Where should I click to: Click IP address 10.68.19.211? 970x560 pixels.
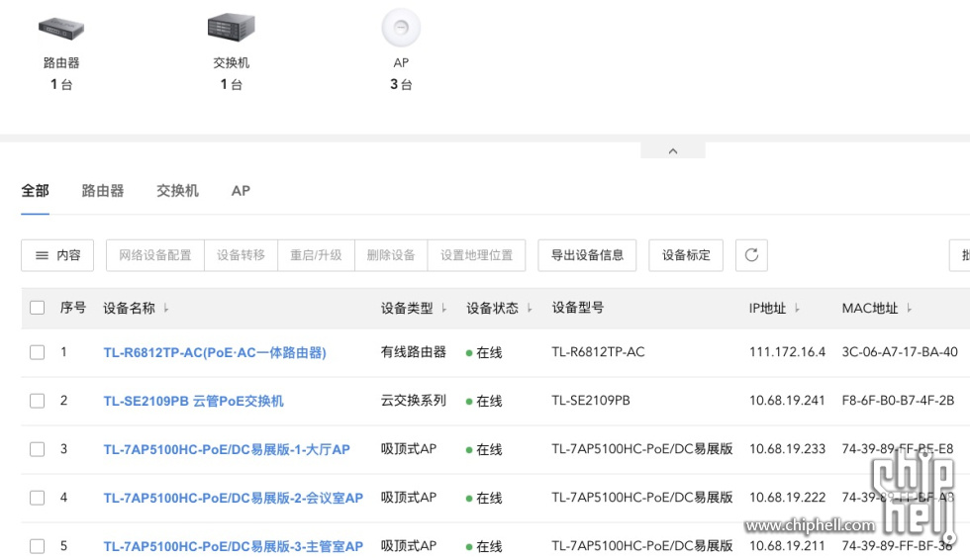click(x=788, y=546)
